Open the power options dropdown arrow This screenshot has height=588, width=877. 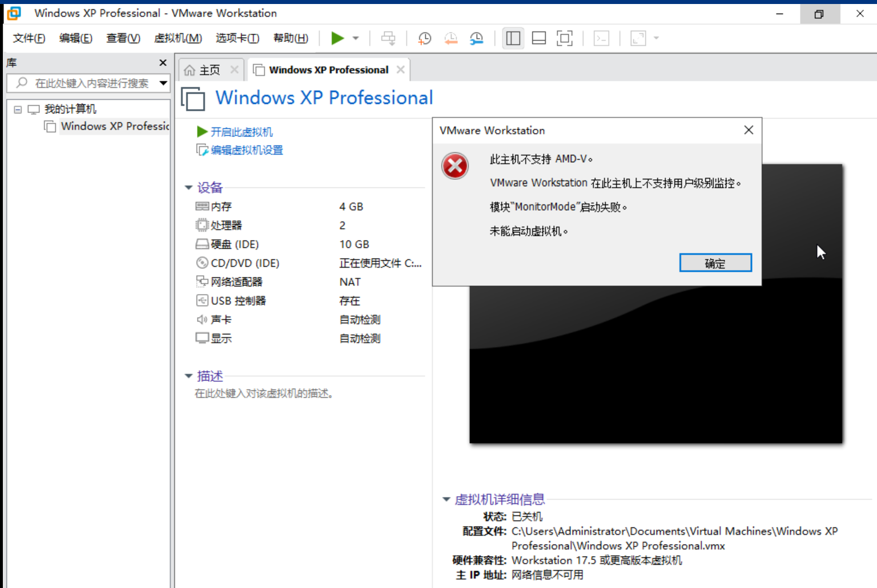(356, 38)
